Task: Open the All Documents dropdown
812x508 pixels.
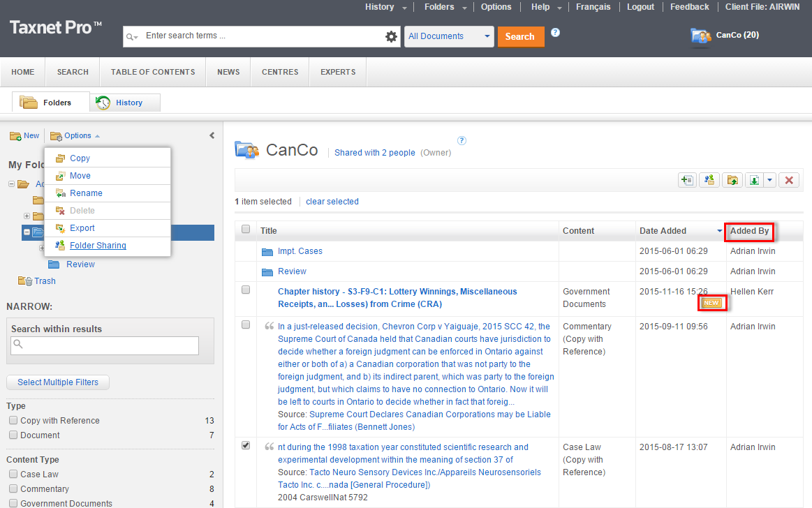Action: pos(449,36)
